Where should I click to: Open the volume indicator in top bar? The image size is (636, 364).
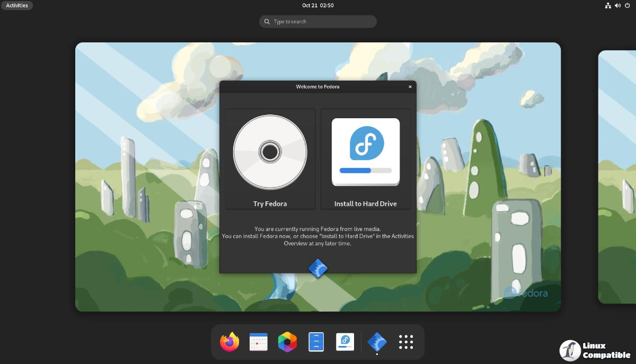pyautogui.click(x=617, y=5)
